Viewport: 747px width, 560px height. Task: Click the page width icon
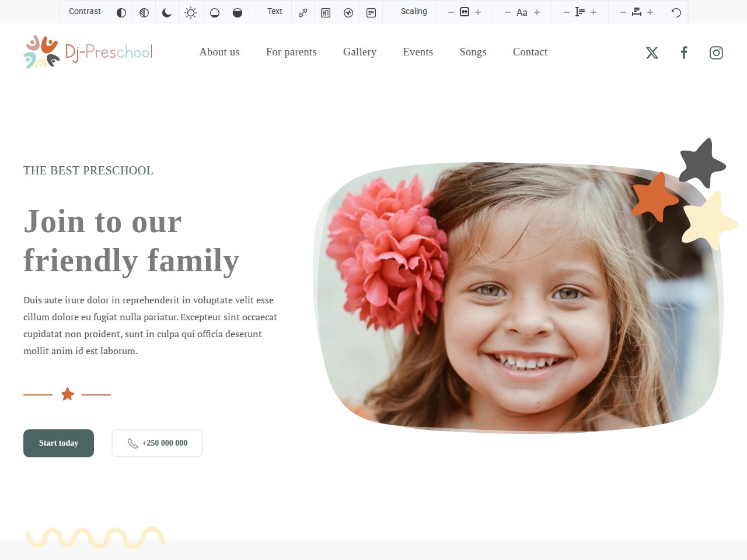click(465, 12)
